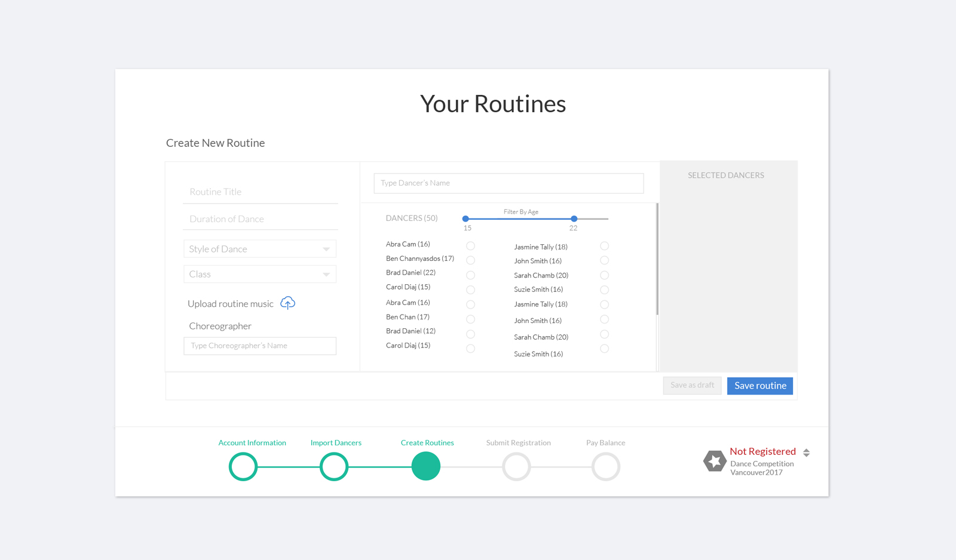Viewport: 956px width, 560px height.
Task: Click the age filter minimum handle at 15
Action: pos(465,219)
